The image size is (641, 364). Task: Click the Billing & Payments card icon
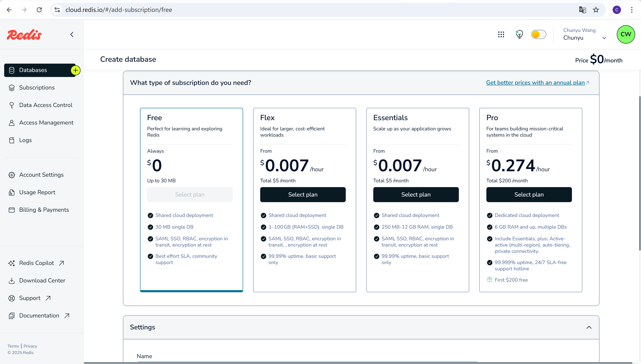[12, 210]
